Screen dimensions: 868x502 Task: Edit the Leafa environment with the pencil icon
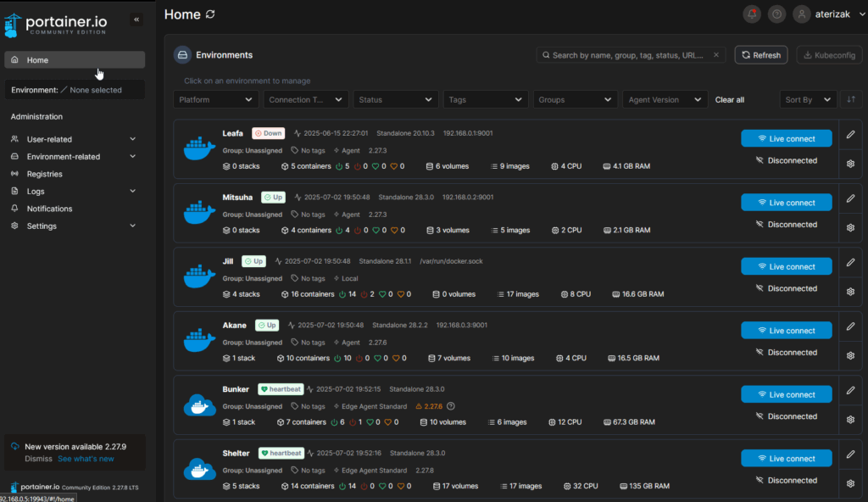(x=851, y=135)
